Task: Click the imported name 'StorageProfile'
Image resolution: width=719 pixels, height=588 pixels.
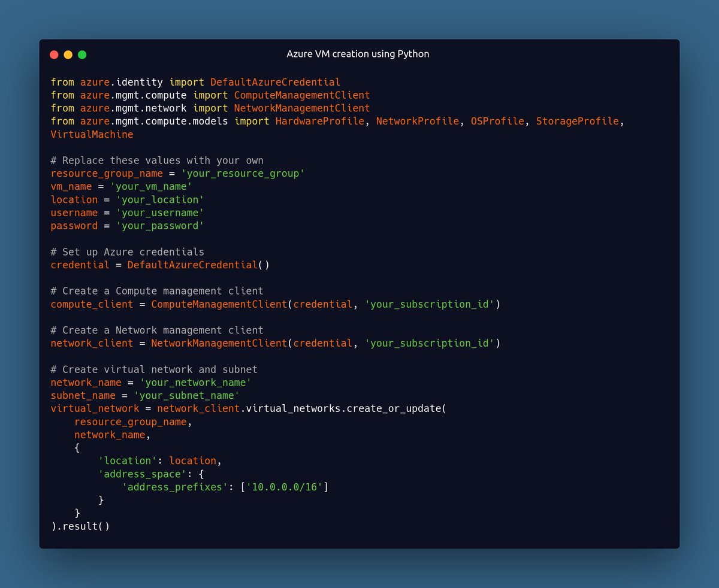Action: click(x=577, y=122)
